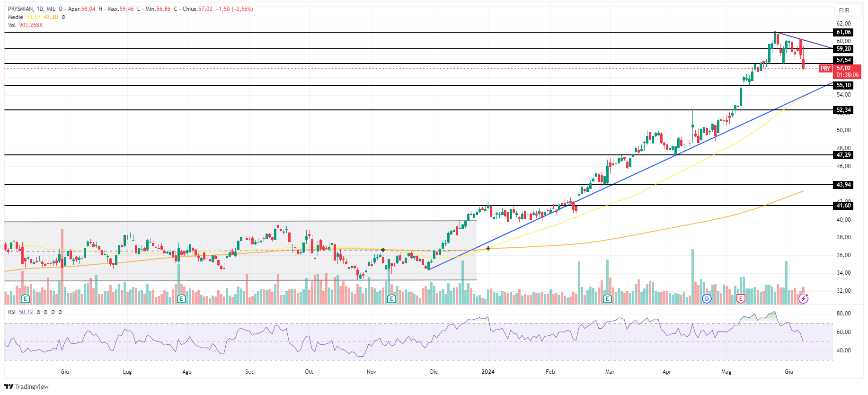Click the 53,67 moving average value
868x395 pixels.
click(34, 17)
